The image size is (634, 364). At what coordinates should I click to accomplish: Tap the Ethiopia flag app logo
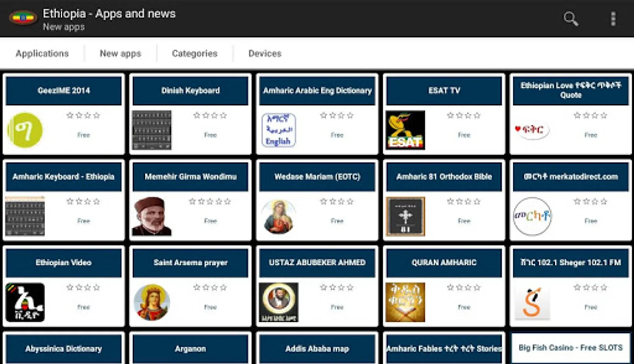pos(23,18)
